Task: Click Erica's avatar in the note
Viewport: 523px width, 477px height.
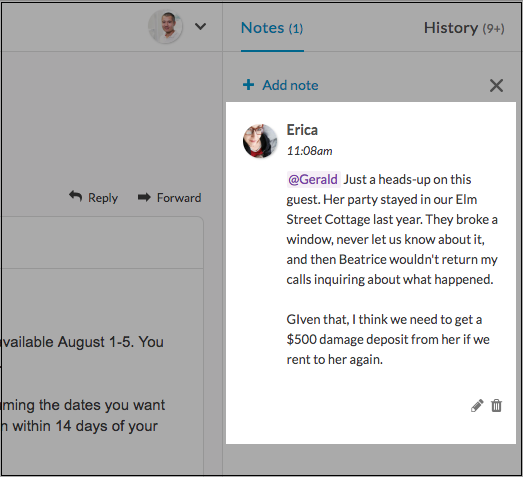Action: 260,141
